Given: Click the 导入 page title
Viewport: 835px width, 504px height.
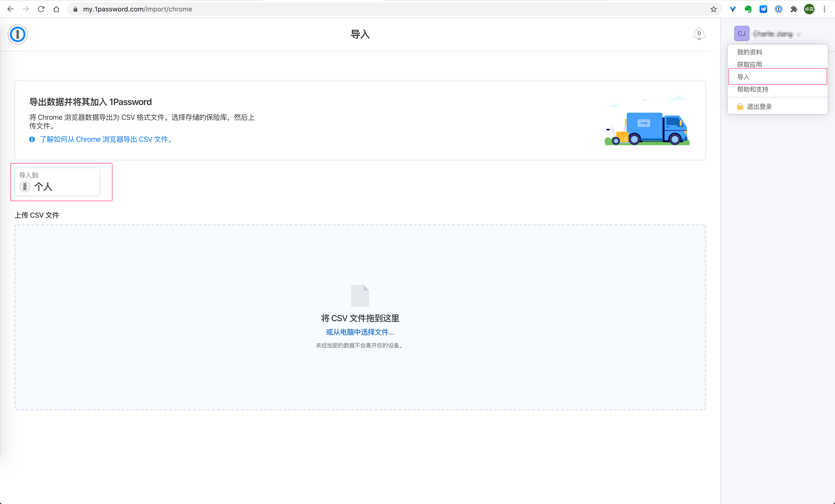Looking at the screenshot, I should [x=360, y=34].
